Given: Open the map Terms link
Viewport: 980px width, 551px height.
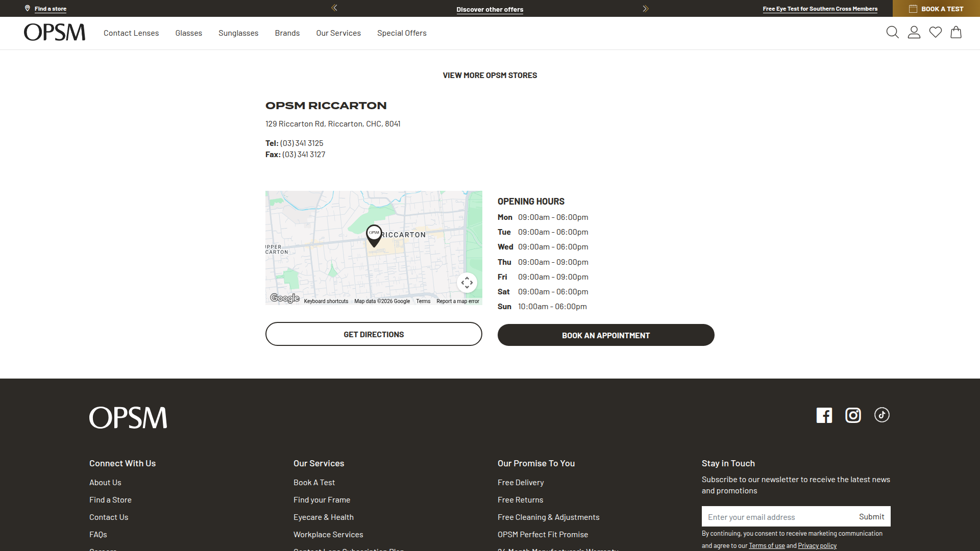Looking at the screenshot, I should (x=423, y=302).
